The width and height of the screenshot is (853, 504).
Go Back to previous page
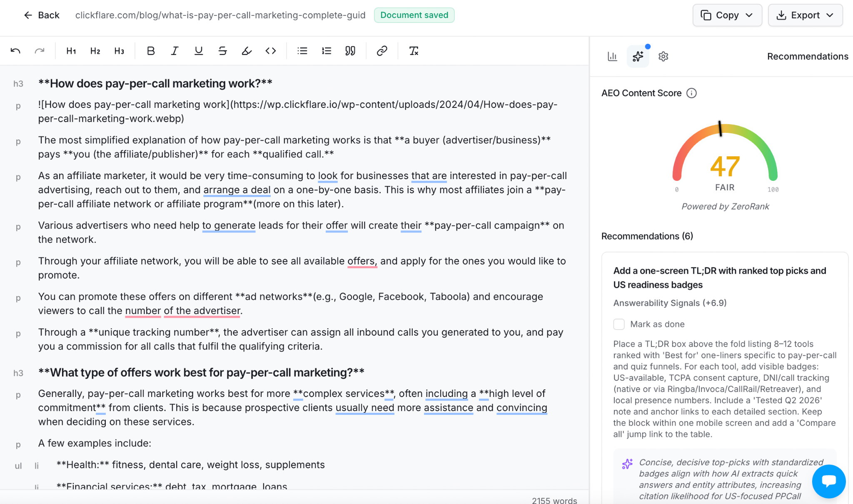42,15
